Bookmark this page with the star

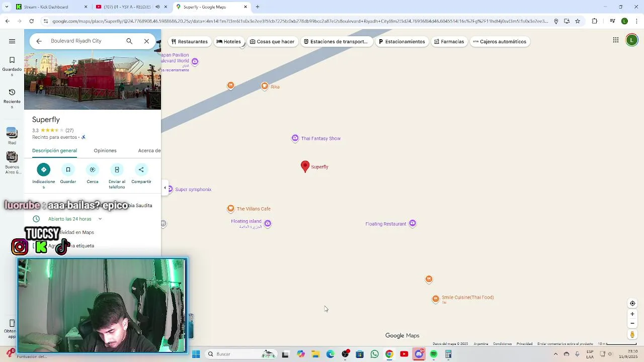click(578, 21)
